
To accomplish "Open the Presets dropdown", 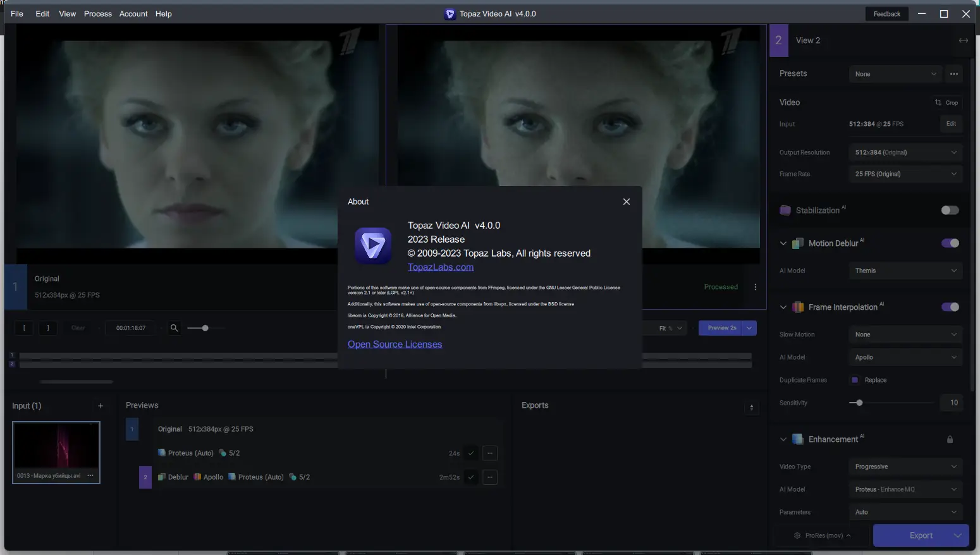I will point(895,74).
